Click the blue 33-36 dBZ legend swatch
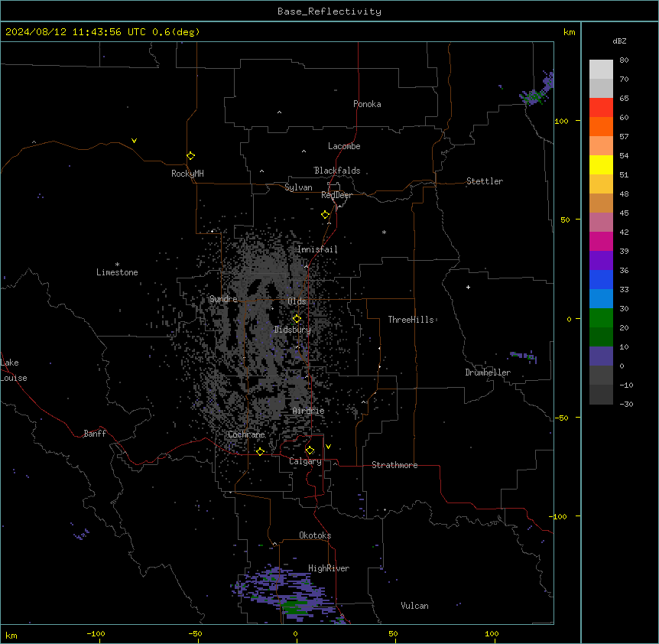 (x=601, y=279)
